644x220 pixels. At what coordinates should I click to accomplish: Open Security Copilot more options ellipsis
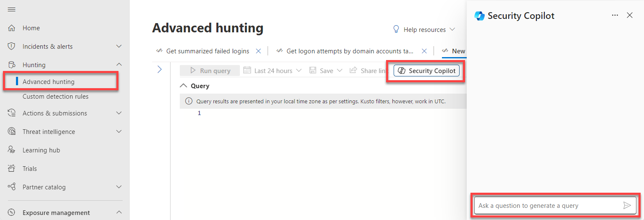[x=615, y=15]
